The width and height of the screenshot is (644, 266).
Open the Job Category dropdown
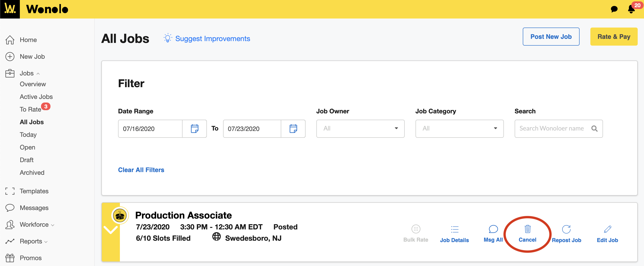(496, 128)
